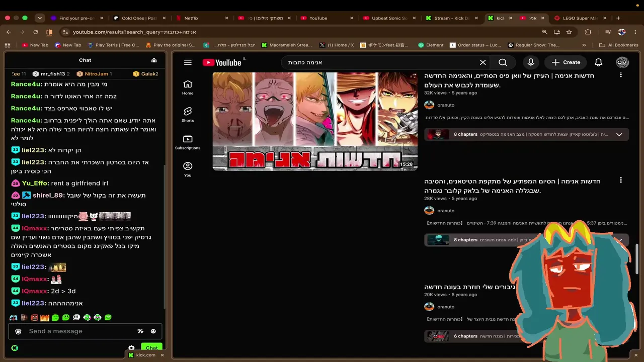
Task: Open the browser extensions puzzle icon
Action: (x=588, y=32)
